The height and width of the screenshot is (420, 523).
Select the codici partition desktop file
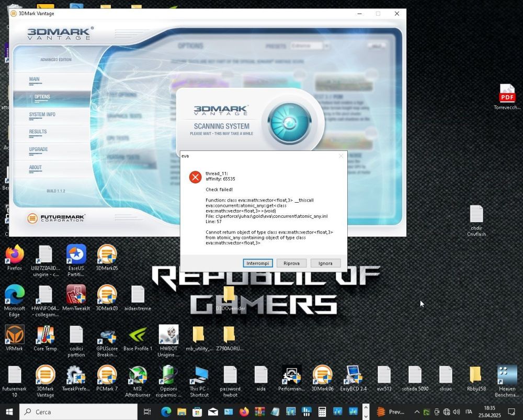[76, 341]
